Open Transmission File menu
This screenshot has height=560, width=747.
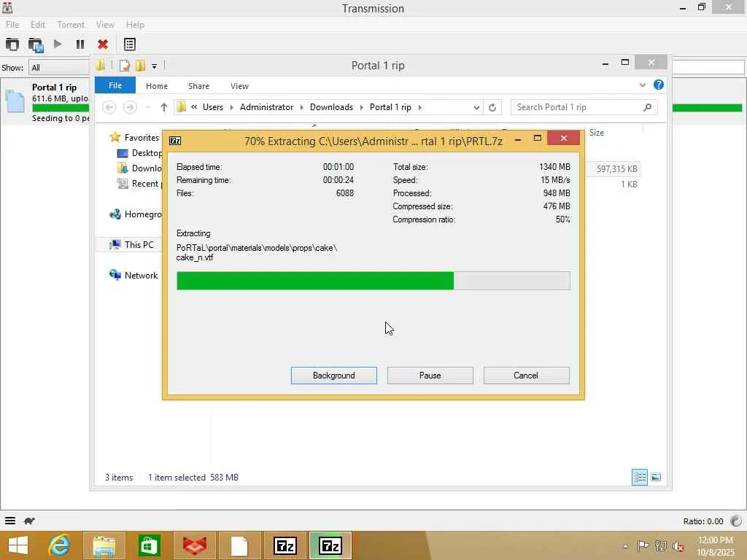(12, 25)
